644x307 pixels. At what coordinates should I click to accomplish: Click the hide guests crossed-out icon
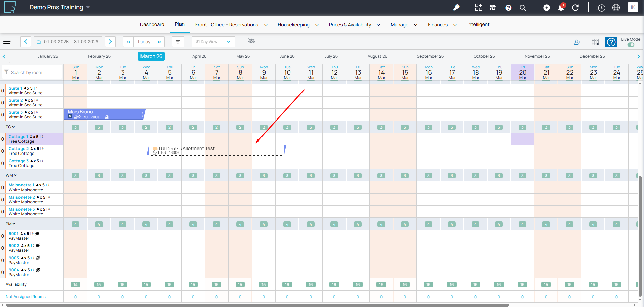click(251, 41)
